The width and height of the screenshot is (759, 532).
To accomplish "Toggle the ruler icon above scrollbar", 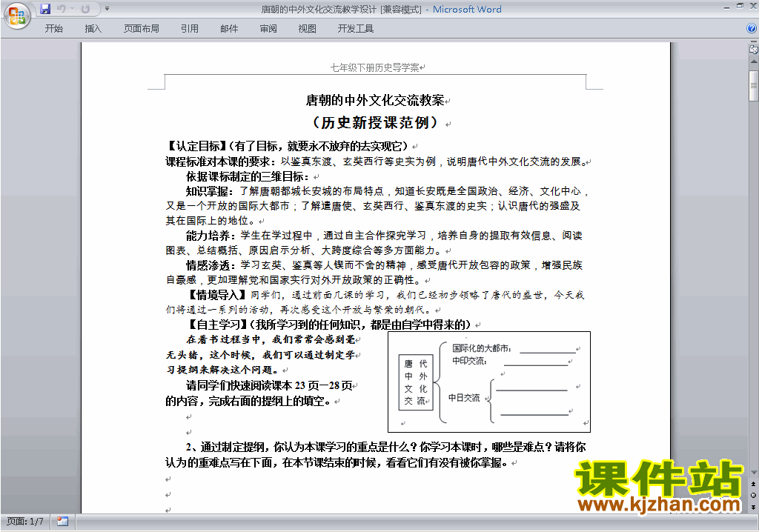I will coord(753,49).
